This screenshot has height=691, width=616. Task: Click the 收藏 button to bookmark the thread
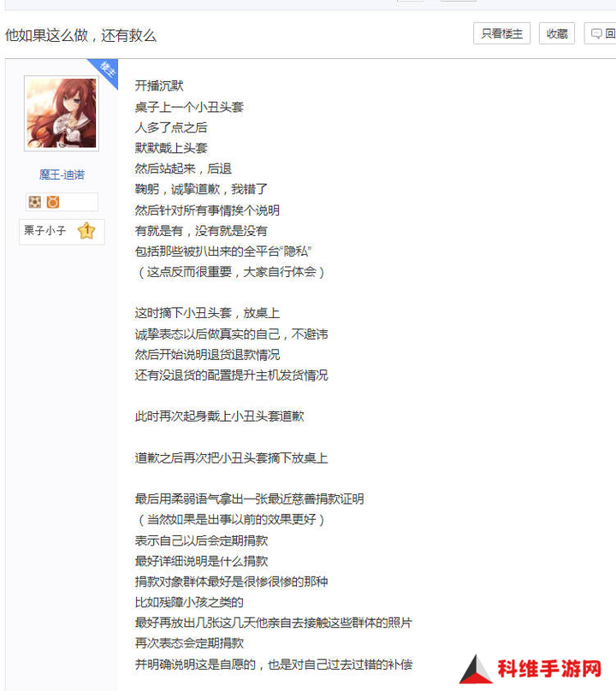[557, 33]
